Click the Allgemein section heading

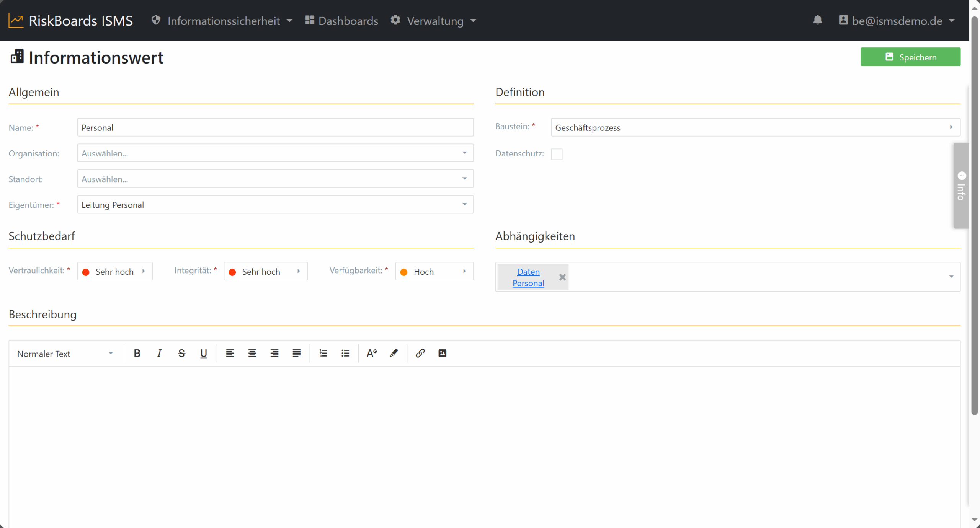(x=34, y=92)
